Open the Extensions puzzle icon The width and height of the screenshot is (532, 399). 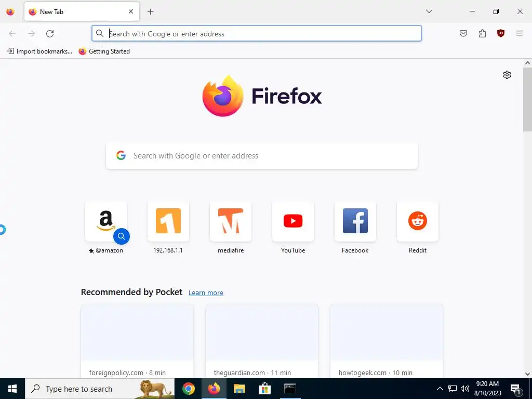tap(482, 33)
